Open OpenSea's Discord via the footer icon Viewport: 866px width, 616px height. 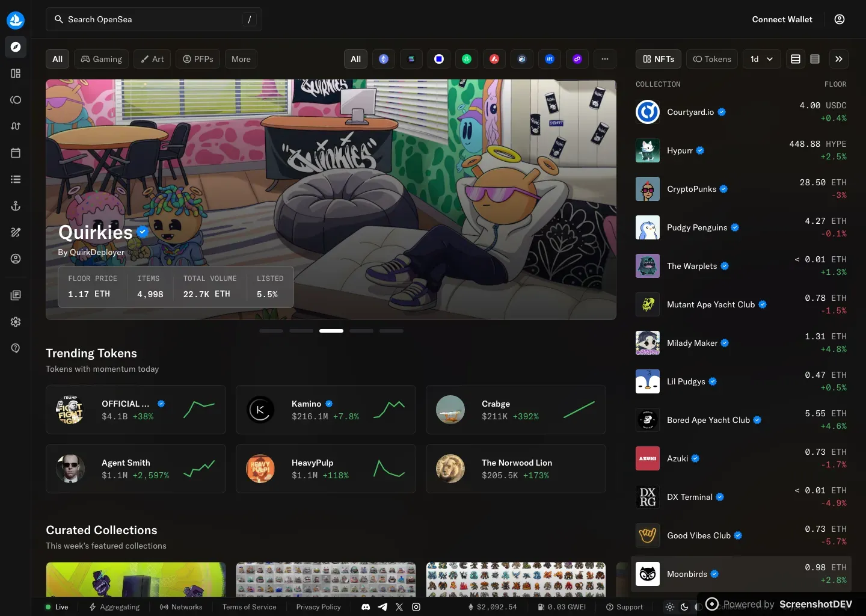click(x=366, y=607)
